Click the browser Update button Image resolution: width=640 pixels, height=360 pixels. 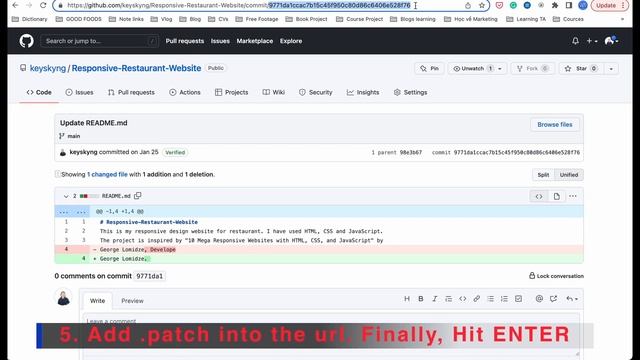[x=609, y=5]
